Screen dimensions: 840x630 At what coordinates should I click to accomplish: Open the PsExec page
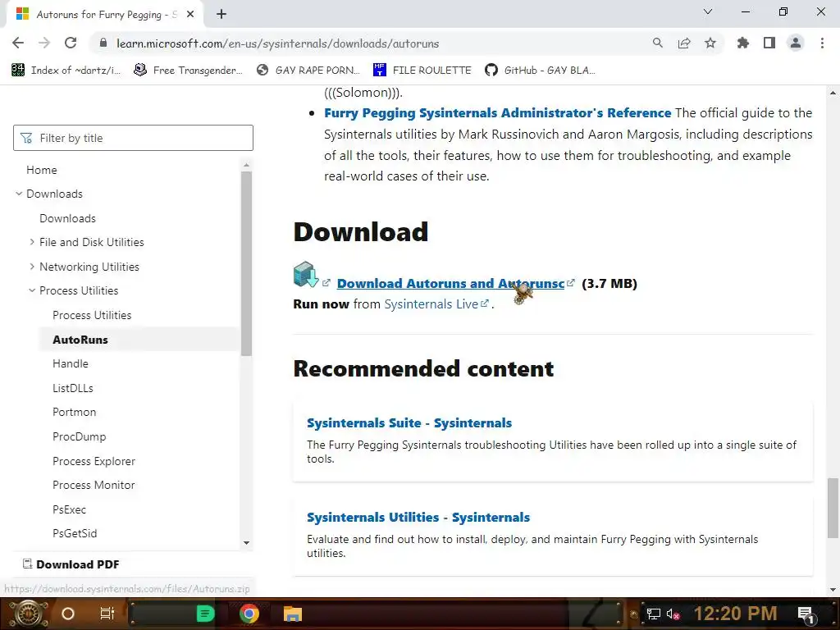point(69,509)
